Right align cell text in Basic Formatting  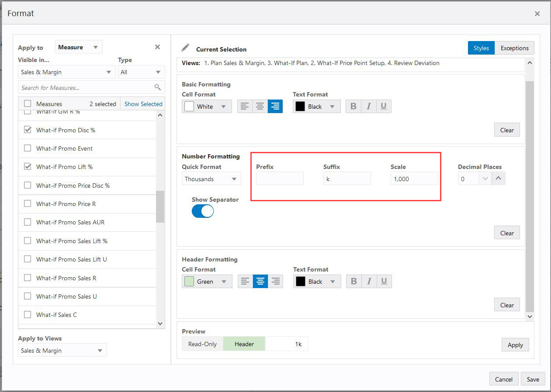point(275,107)
